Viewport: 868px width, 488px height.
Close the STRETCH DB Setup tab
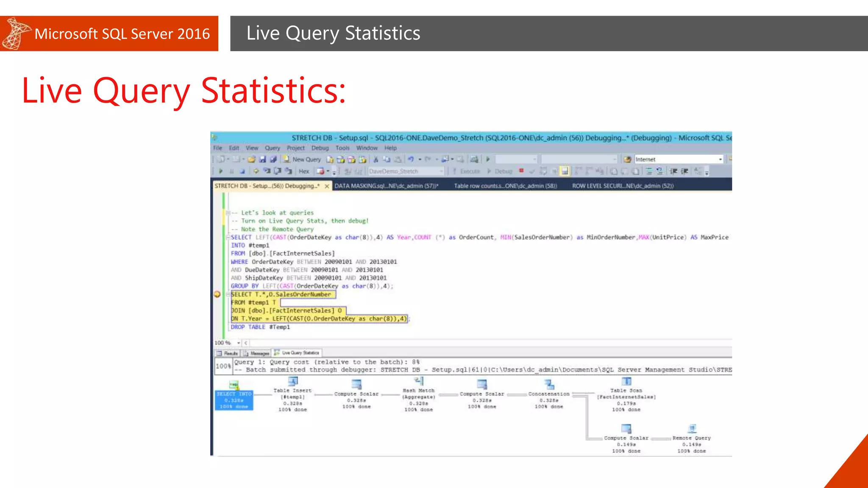click(327, 186)
